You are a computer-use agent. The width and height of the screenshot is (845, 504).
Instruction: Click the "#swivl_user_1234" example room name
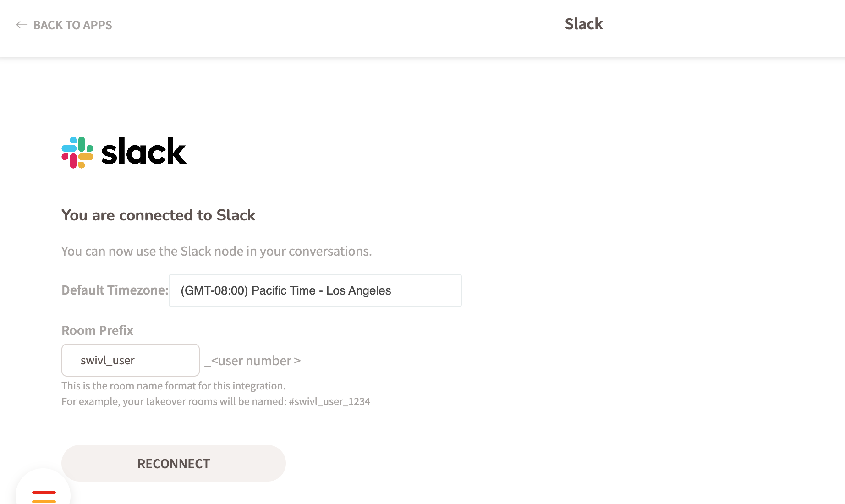329,401
